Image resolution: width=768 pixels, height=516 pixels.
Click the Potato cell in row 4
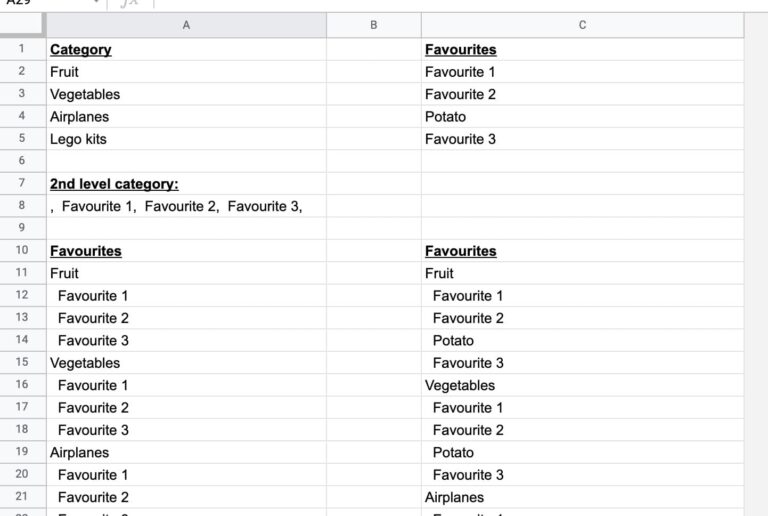(x=445, y=117)
